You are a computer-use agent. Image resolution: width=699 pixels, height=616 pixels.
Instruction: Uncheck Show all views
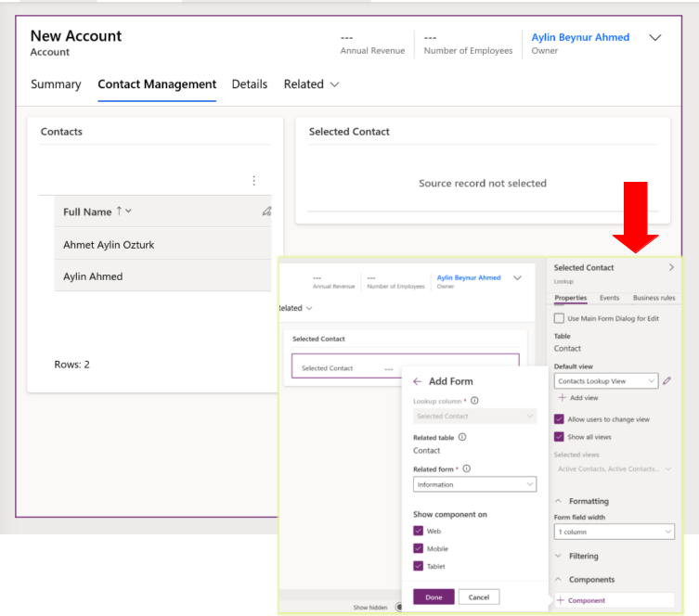coord(559,437)
